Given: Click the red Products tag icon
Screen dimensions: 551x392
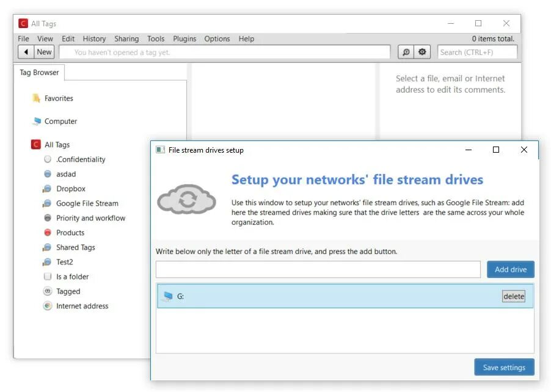Looking at the screenshot, I should pos(48,233).
